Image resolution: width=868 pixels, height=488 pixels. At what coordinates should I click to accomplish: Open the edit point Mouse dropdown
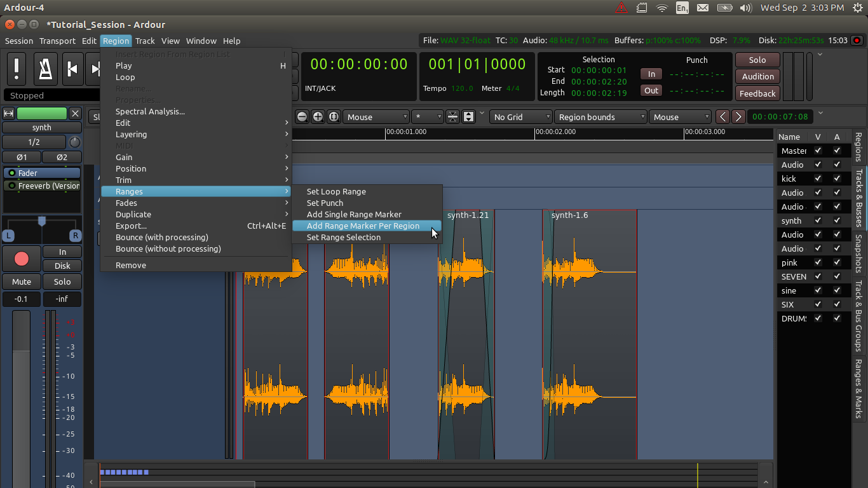(680, 117)
